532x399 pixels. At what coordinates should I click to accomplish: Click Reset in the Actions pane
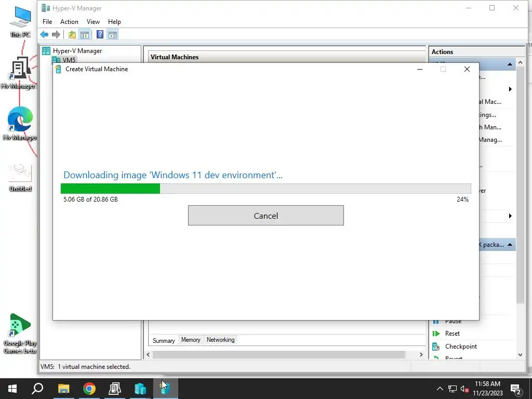(453, 334)
